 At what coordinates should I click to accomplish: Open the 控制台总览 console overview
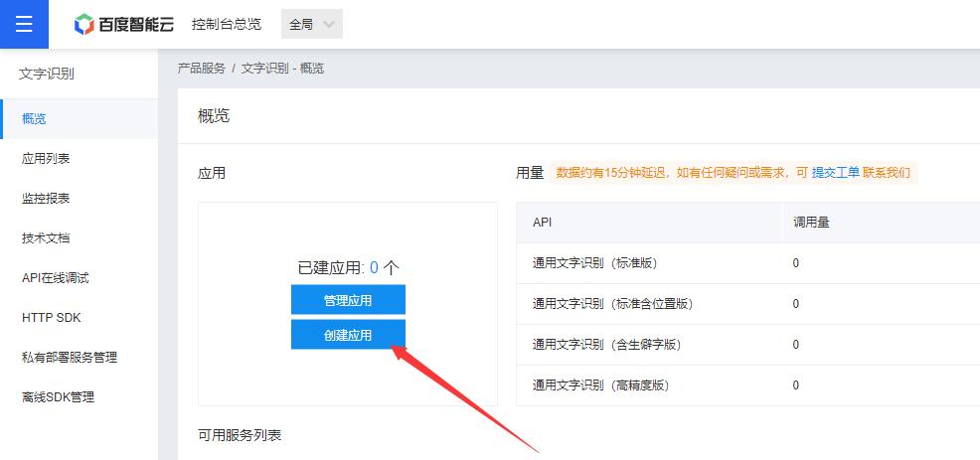(x=227, y=25)
